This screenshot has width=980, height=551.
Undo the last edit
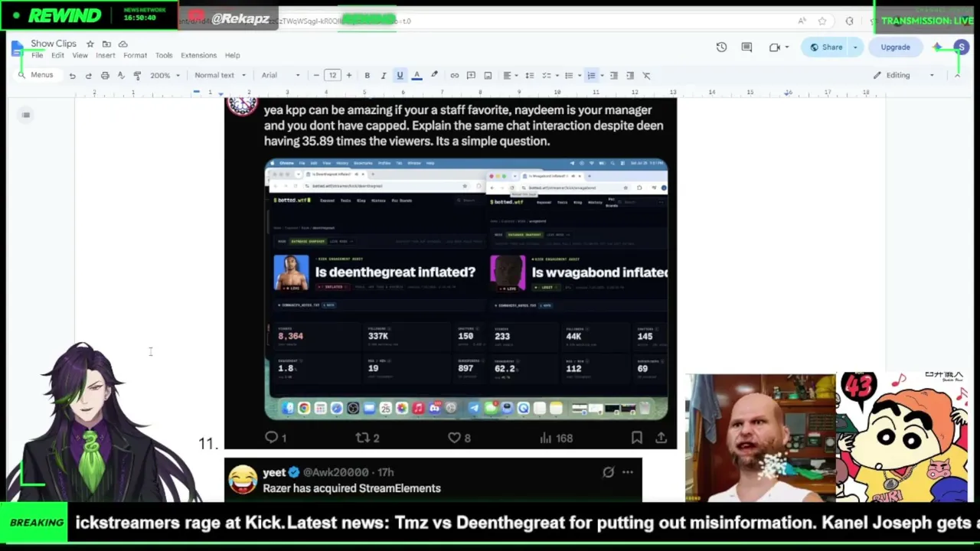tap(72, 75)
